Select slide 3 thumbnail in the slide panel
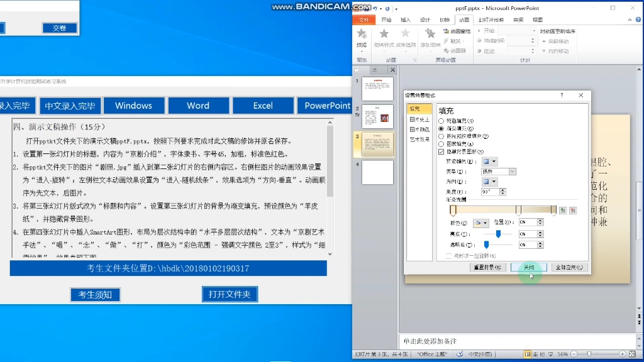This screenshot has width=644, height=362. coord(378,143)
